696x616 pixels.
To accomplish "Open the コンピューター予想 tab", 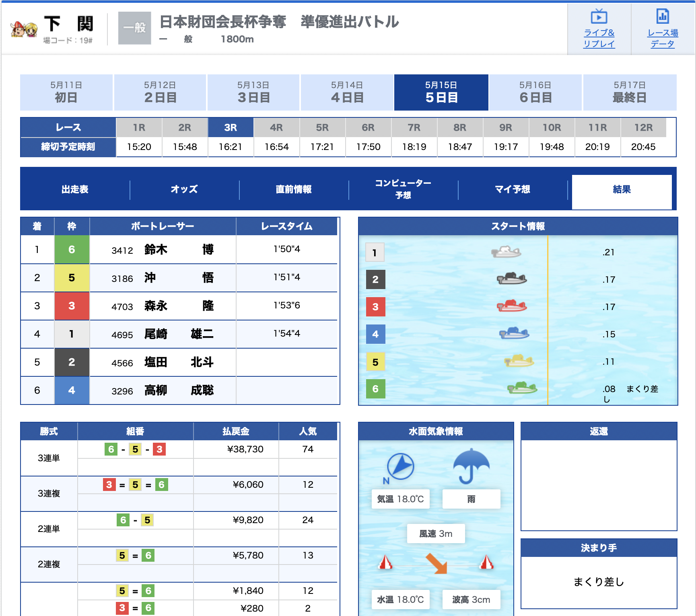I will point(403,189).
